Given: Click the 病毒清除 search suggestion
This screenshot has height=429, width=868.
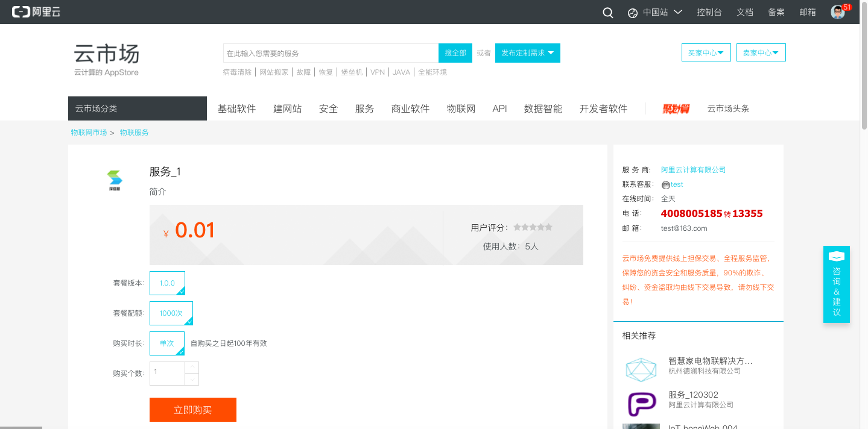Looking at the screenshot, I should [x=237, y=72].
